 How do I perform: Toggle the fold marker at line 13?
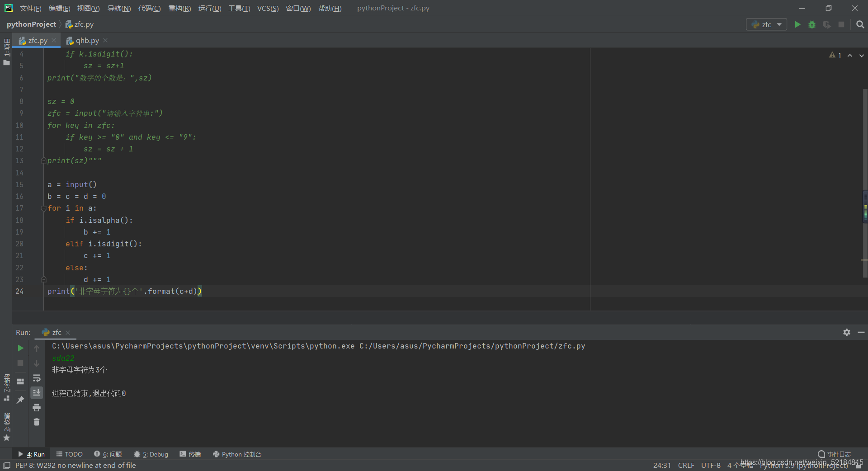[44, 161]
